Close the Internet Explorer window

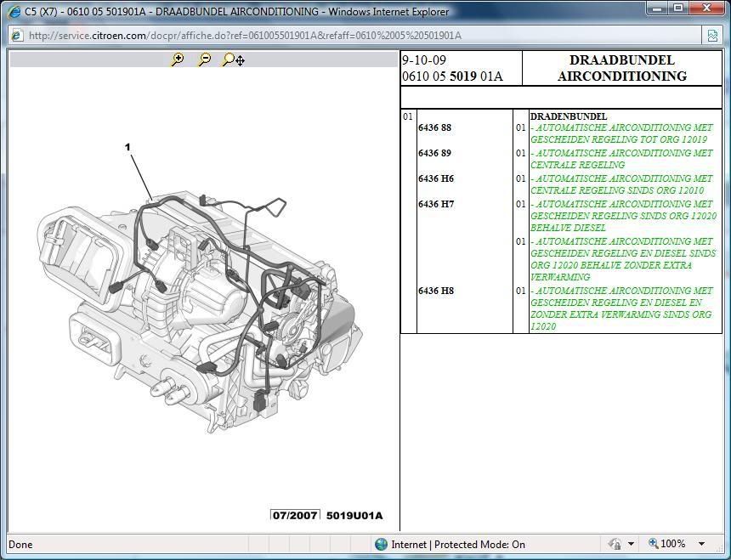[x=706, y=8]
